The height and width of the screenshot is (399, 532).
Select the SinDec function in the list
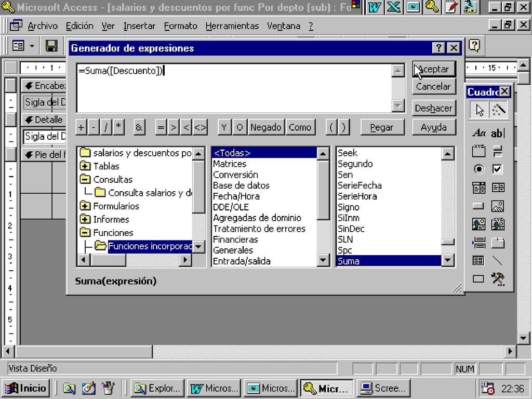(x=351, y=229)
